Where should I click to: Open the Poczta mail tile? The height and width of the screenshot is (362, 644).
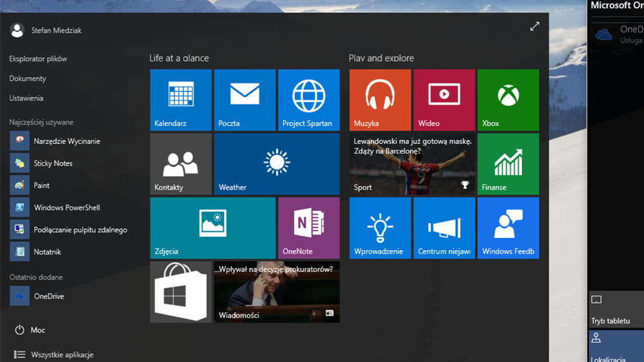click(244, 100)
